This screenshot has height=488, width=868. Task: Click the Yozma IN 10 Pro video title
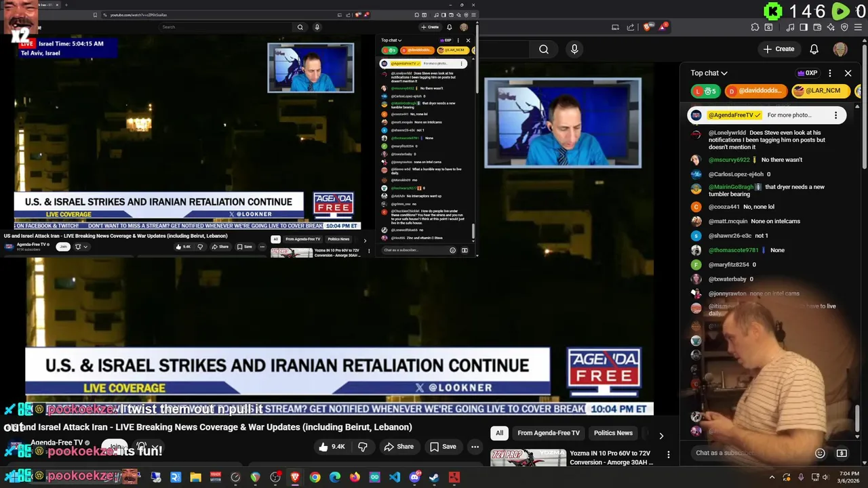click(610, 457)
